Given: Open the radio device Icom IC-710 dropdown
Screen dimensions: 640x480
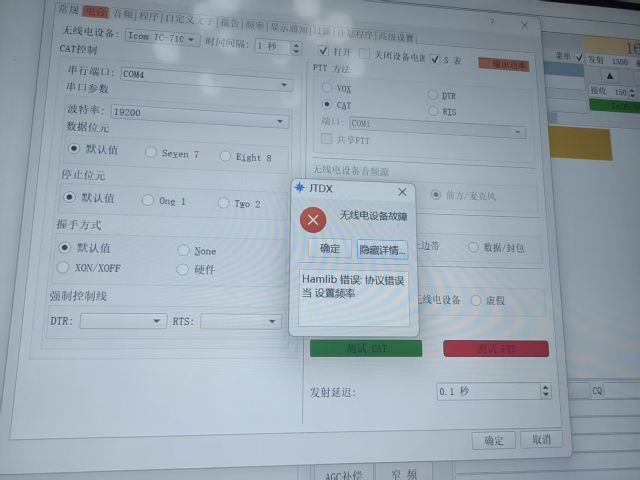Looking at the screenshot, I should click(x=162, y=38).
